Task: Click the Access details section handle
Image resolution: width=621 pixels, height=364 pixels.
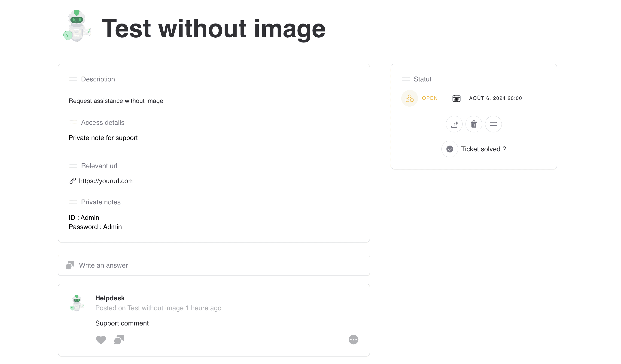Action: click(73, 122)
